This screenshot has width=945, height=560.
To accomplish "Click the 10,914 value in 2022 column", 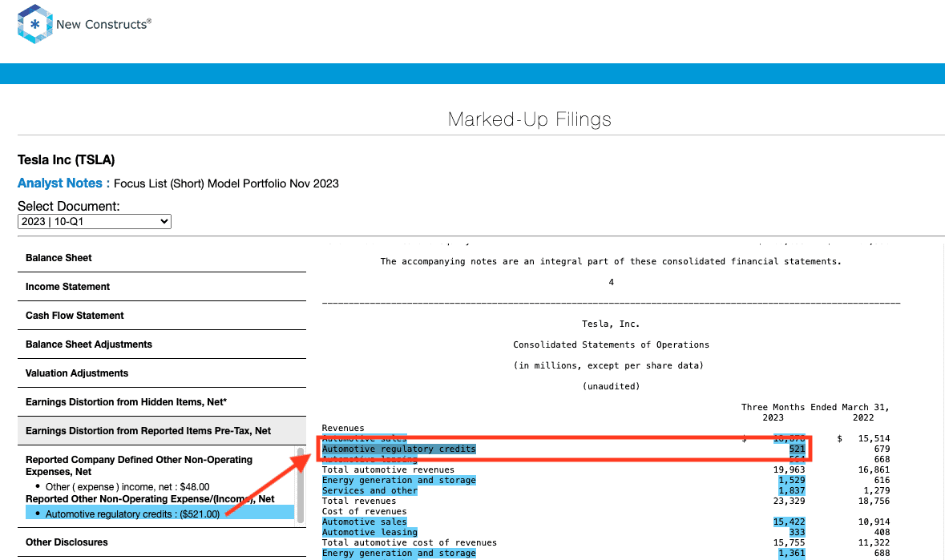I will click(x=874, y=522).
